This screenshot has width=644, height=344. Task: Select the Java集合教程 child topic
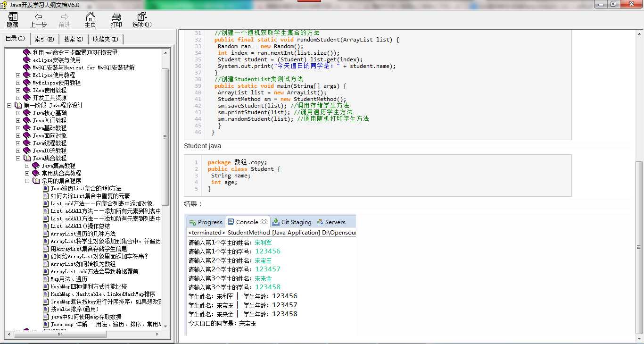(58, 166)
